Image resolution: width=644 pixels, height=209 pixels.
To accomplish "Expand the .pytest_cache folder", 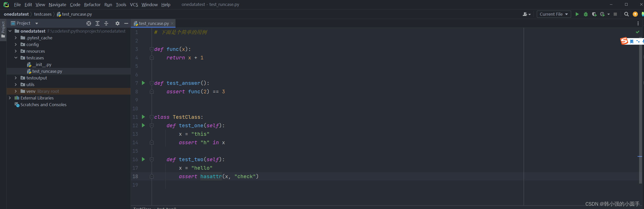I will pos(16,38).
